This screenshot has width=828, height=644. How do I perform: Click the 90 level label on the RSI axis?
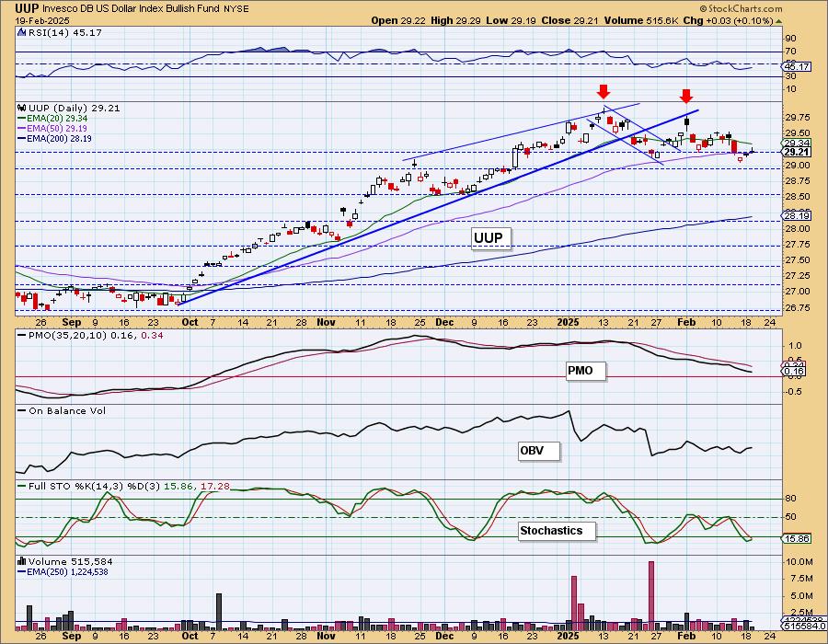tap(790, 39)
